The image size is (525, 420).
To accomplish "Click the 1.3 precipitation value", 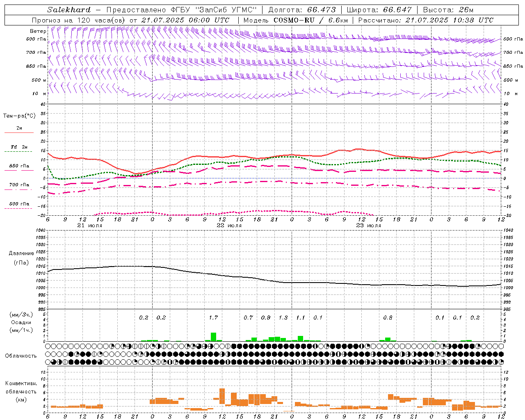I will 283,318.
